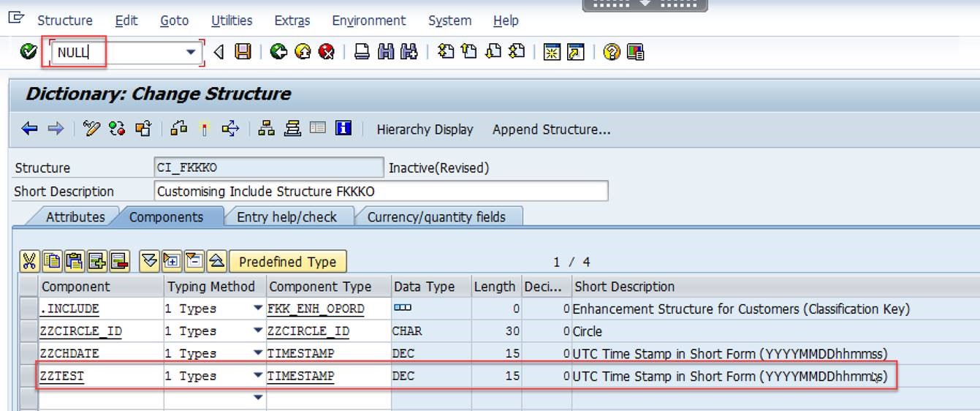
Task: Click the Paste clipboard icon above table
Action: pos(74,261)
